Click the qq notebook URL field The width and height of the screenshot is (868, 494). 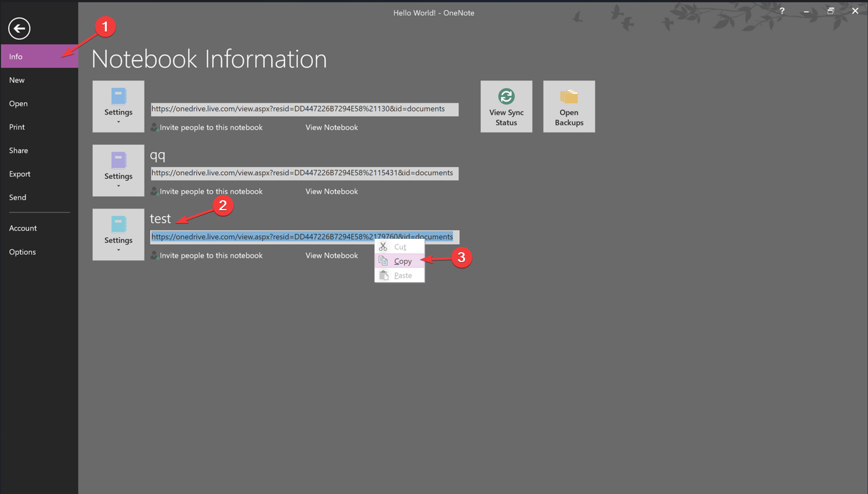[x=304, y=173]
